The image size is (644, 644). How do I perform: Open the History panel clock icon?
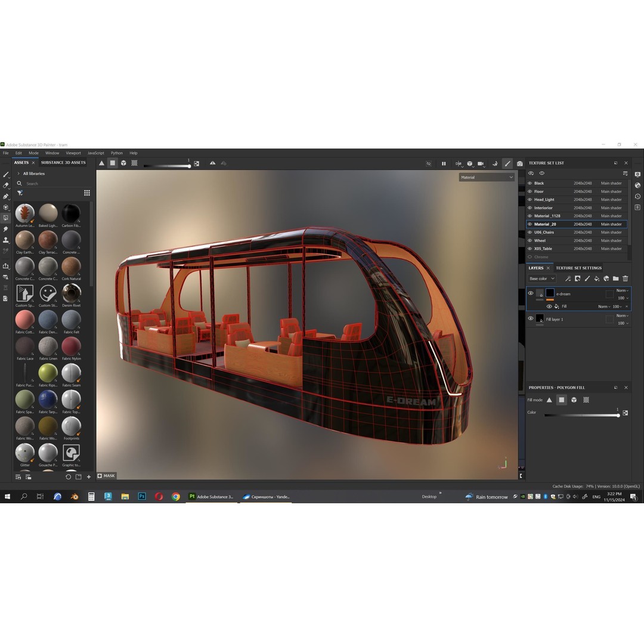coord(637,196)
